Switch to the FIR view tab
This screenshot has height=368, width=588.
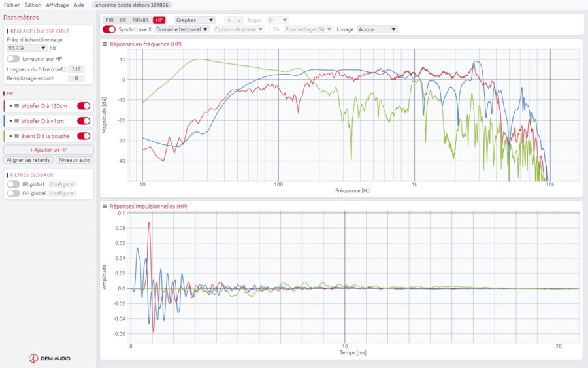click(x=110, y=20)
